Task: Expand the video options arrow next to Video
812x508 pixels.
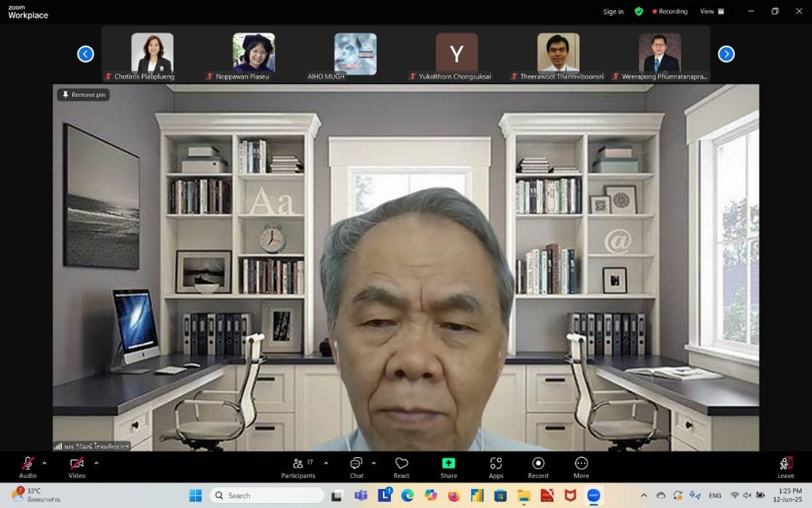Action: (96, 464)
